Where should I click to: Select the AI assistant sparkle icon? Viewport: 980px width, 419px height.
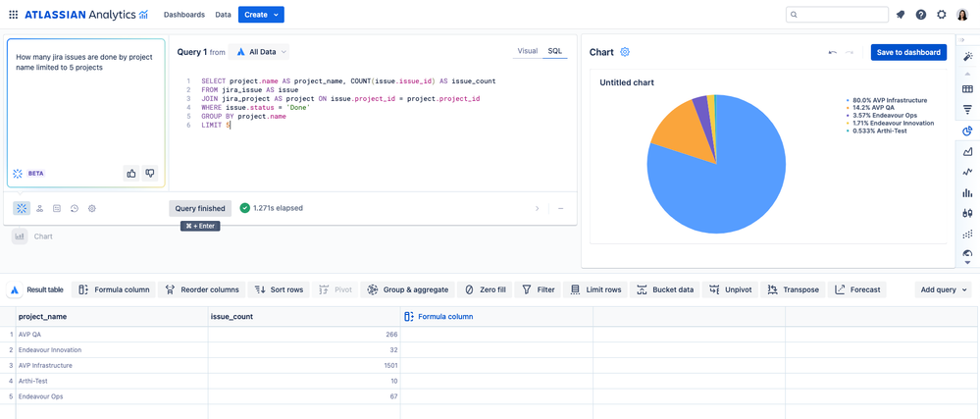(x=22, y=208)
